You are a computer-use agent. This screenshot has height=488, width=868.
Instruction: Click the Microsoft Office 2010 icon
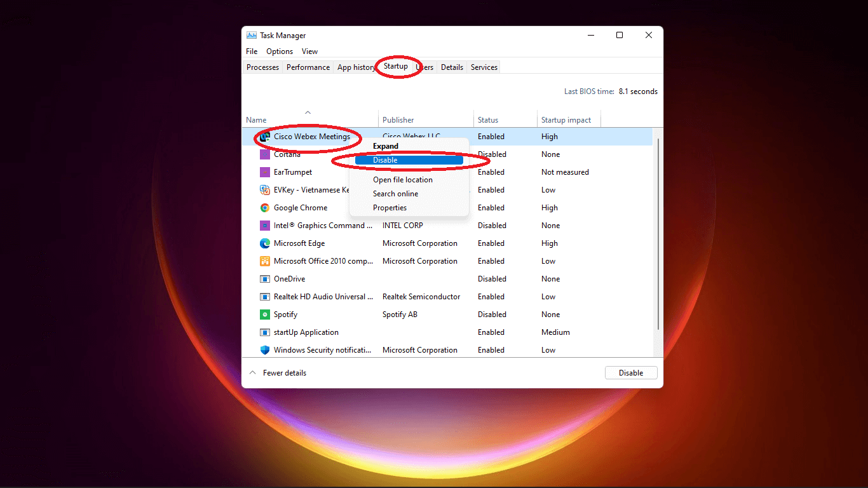pyautogui.click(x=265, y=261)
